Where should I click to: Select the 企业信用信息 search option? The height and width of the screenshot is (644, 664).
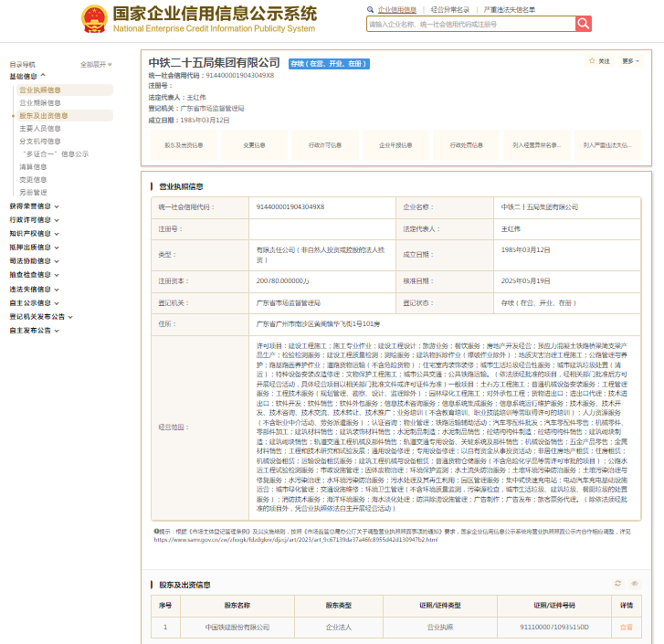point(396,9)
